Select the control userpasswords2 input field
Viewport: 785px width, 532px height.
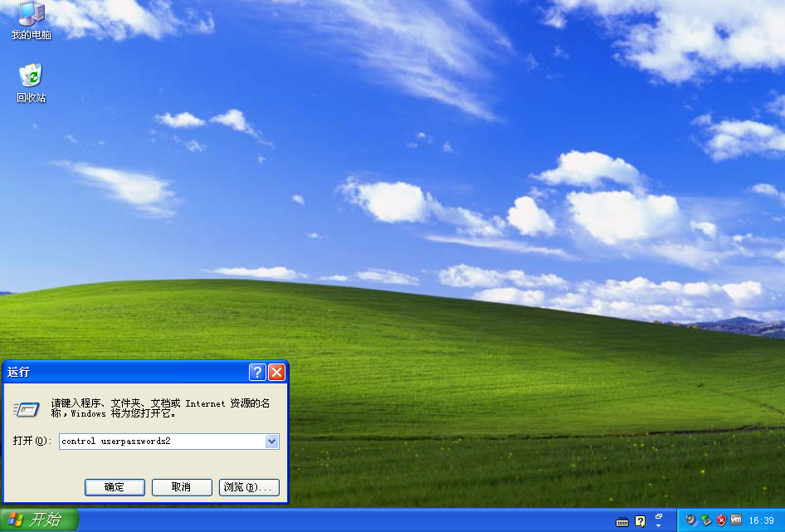(x=158, y=441)
